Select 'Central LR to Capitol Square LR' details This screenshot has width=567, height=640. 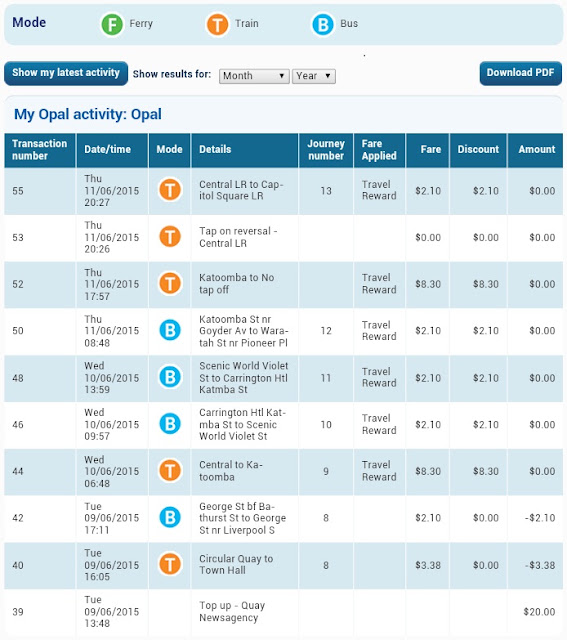click(241, 190)
